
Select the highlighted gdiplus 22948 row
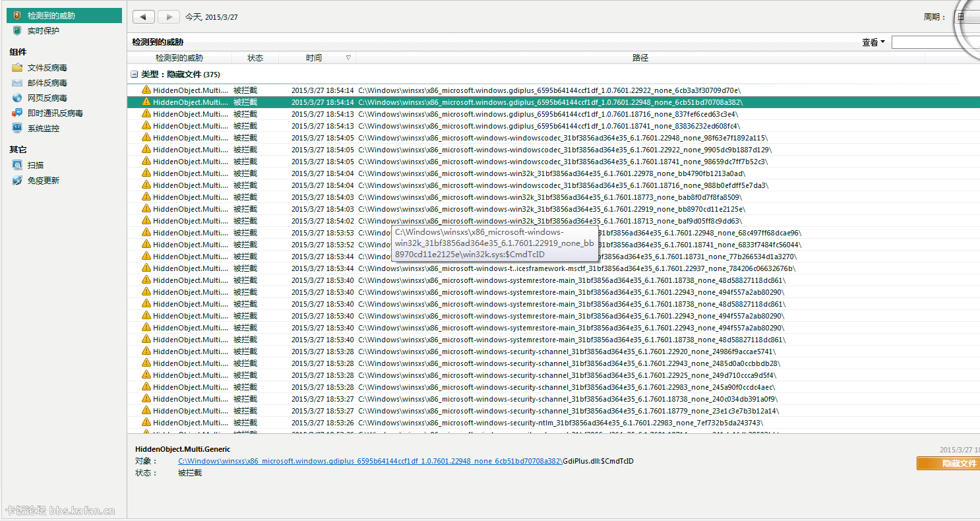553,102
